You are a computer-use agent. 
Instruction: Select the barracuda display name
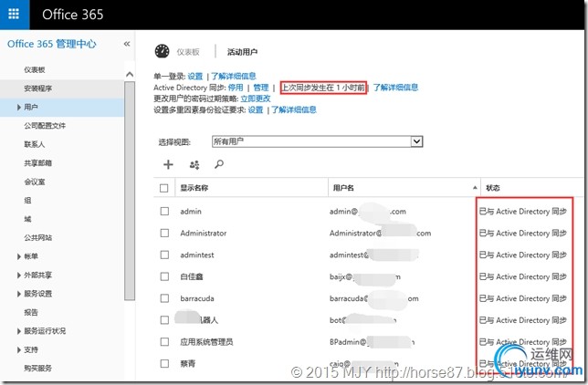197,298
